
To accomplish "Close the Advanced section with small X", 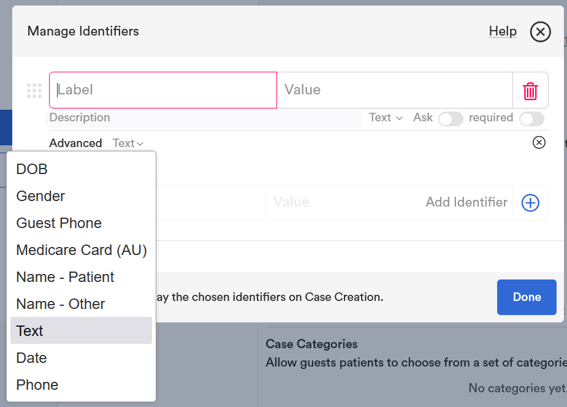I will point(539,142).
